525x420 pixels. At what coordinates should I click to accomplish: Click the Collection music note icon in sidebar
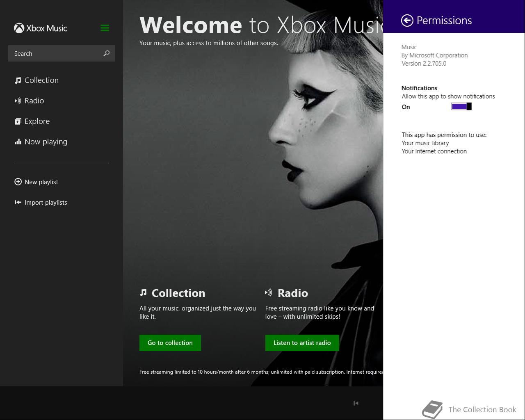18,80
